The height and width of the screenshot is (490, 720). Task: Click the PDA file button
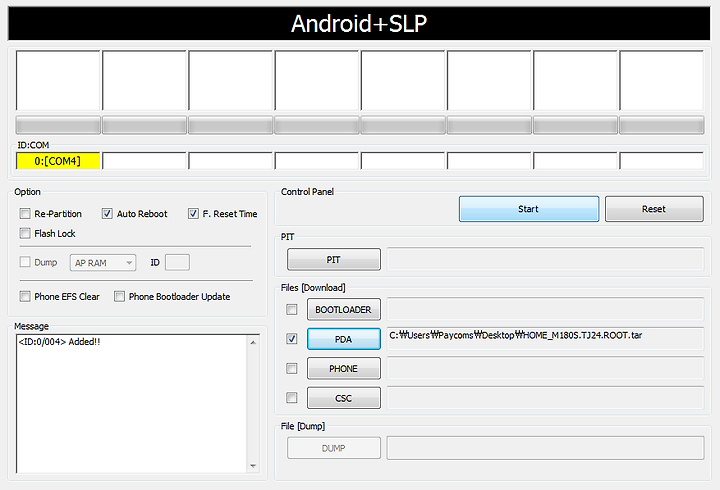tap(343, 339)
